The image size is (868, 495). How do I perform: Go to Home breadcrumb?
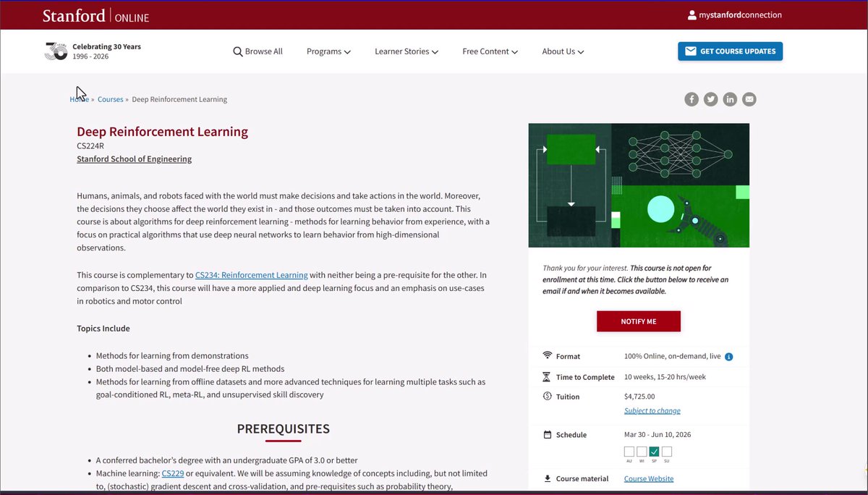pos(79,99)
